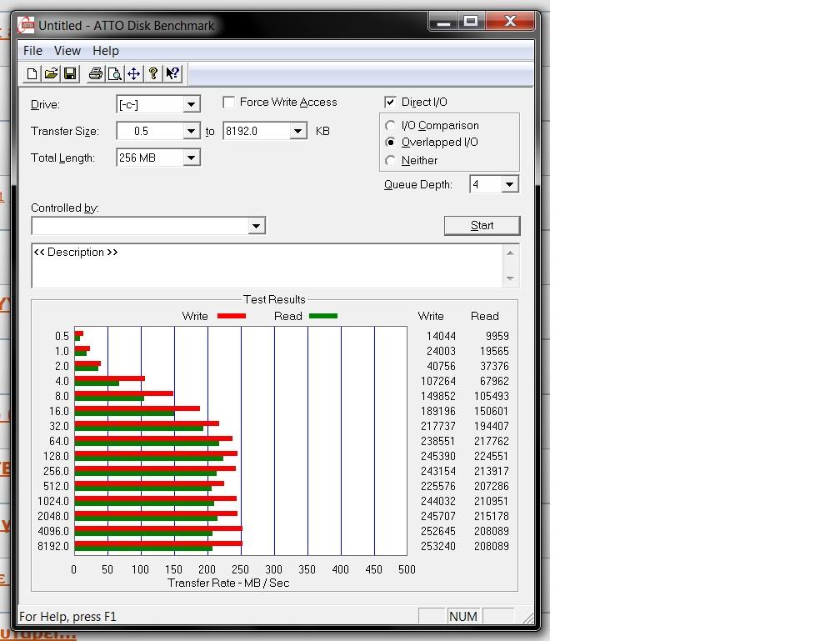Click the yellow question mark About icon

click(153, 74)
